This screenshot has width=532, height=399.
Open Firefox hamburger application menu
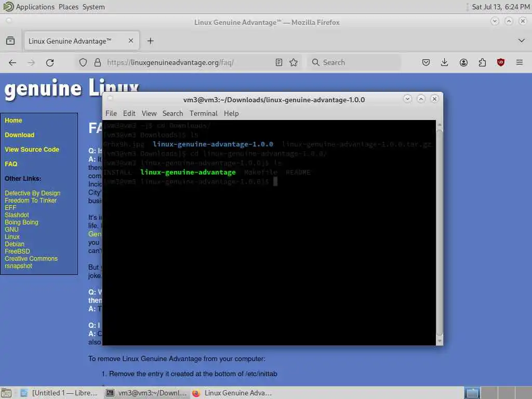click(520, 62)
